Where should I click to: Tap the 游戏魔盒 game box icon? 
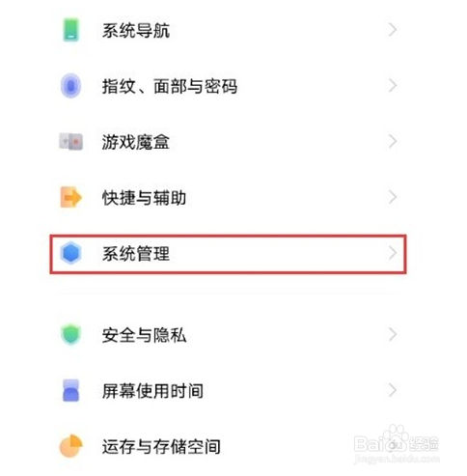coord(70,142)
